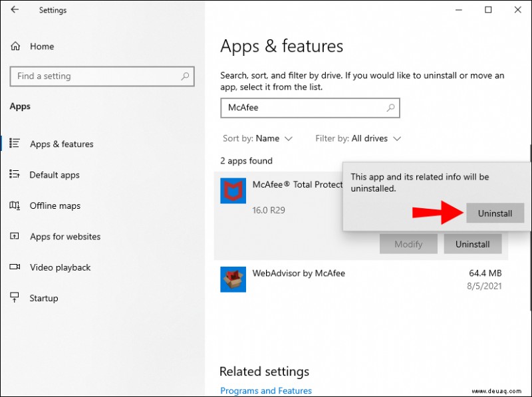Click the app search field containing McAfee

[x=310, y=108]
